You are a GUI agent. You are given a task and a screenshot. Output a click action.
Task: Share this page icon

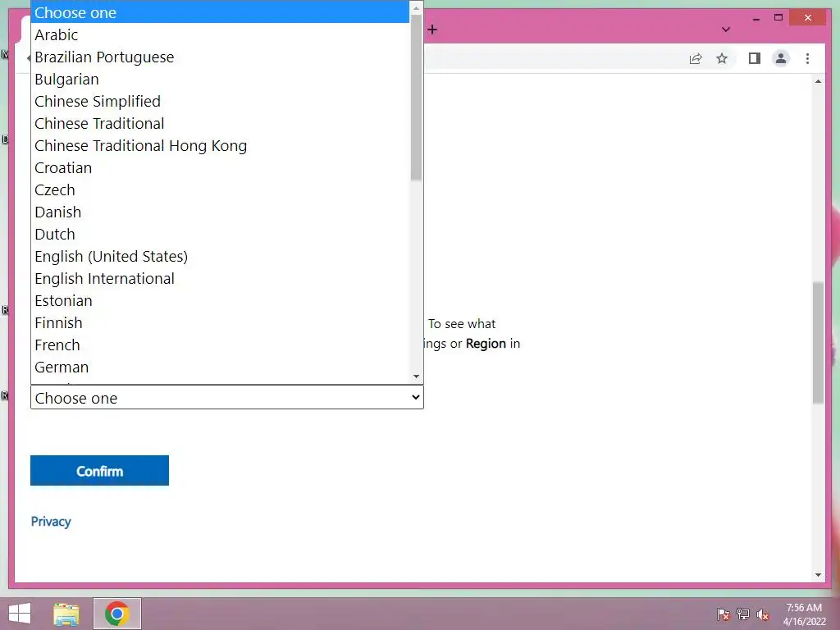tap(696, 58)
